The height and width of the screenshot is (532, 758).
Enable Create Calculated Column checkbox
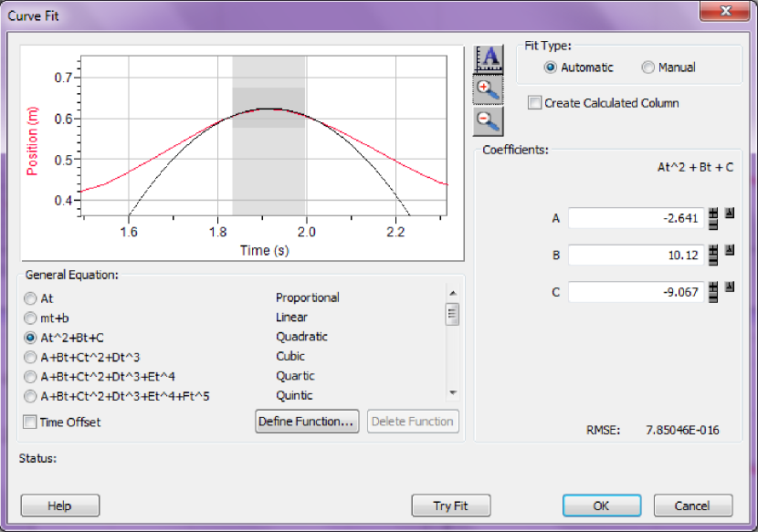pyautogui.click(x=534, y=103)
